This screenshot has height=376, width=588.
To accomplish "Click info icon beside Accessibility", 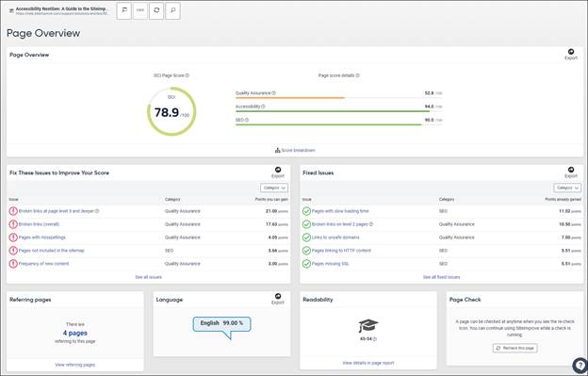I will pyautogui.click(x=263, y=106).
